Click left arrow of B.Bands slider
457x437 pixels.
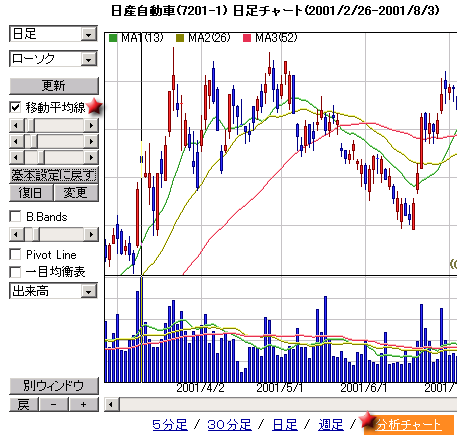16,235
